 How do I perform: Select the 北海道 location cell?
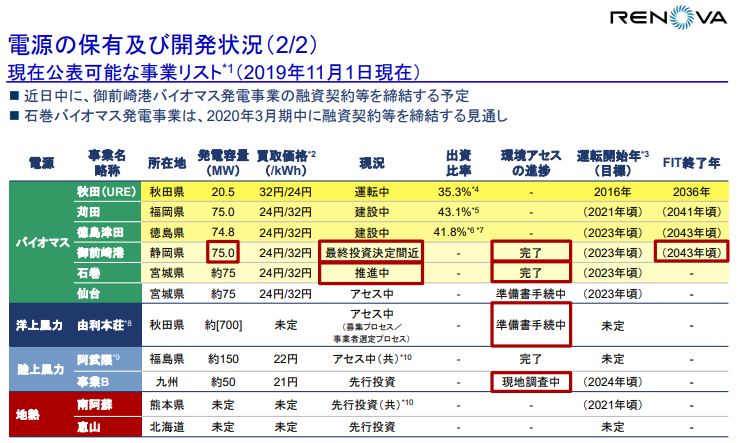(x=167, y=427)
